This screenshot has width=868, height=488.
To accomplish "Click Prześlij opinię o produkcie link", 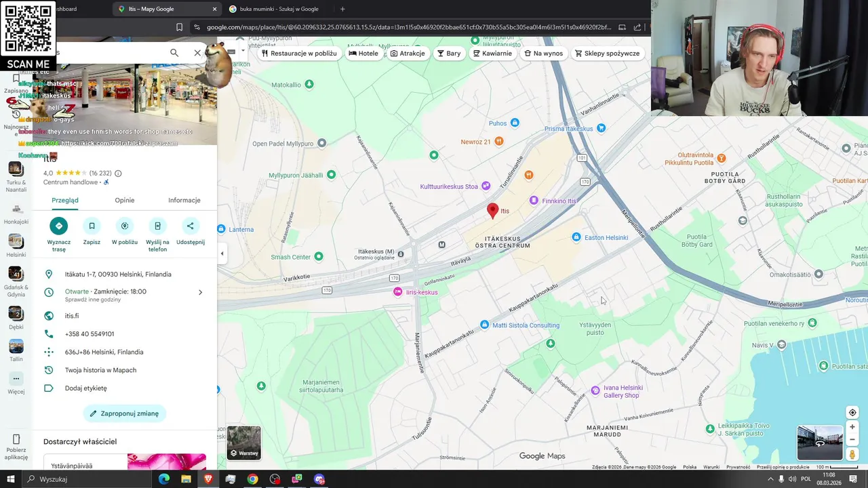I will (783, 467).
